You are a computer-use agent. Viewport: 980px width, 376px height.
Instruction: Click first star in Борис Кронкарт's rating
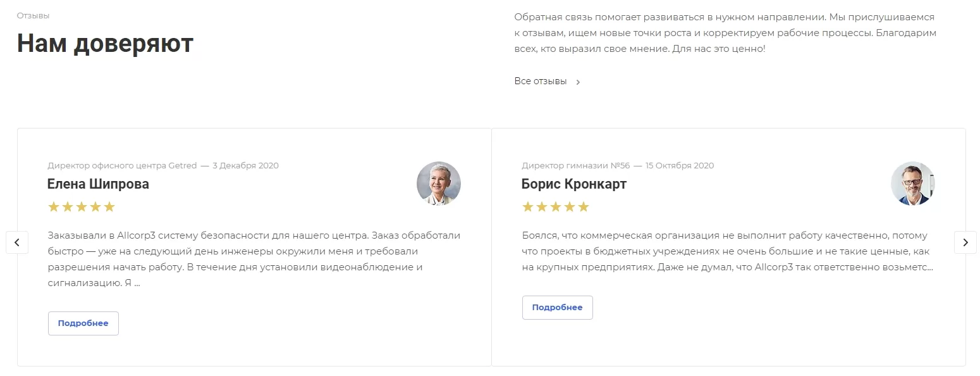click(x=528, y=206)
